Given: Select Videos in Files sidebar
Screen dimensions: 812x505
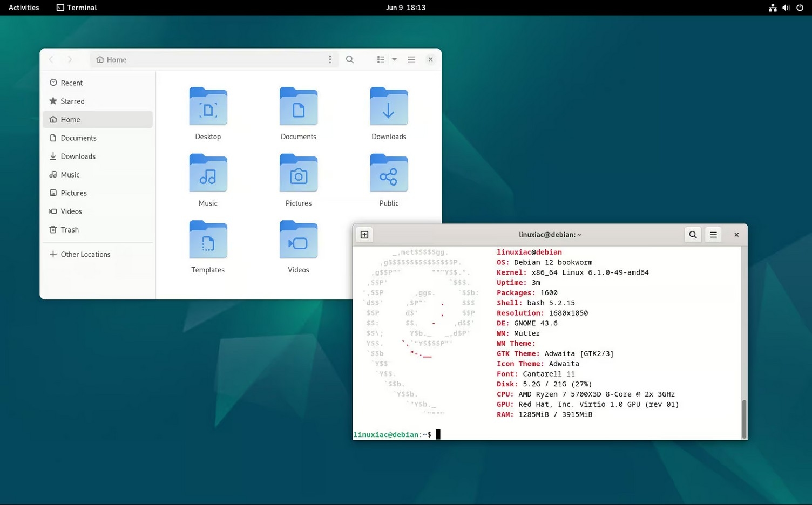Looking at the screenshot, I should (98, 211).
